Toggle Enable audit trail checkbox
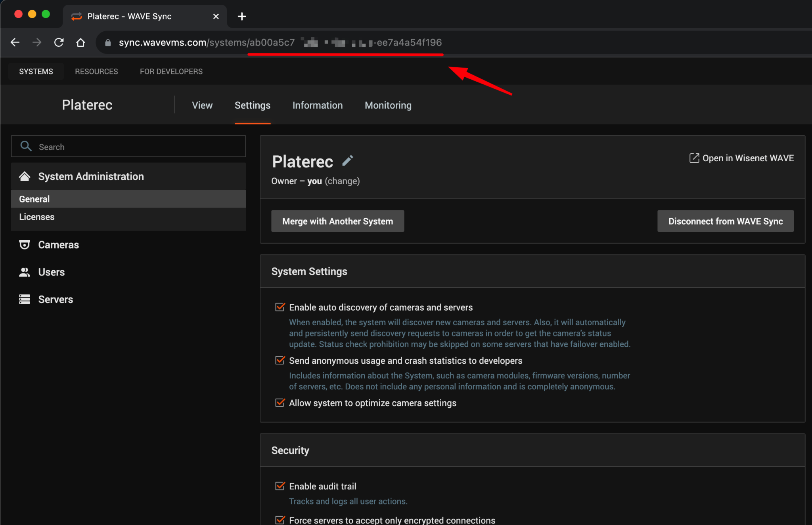The height and width of the screenshot is (525, 812). pos(280,486)
